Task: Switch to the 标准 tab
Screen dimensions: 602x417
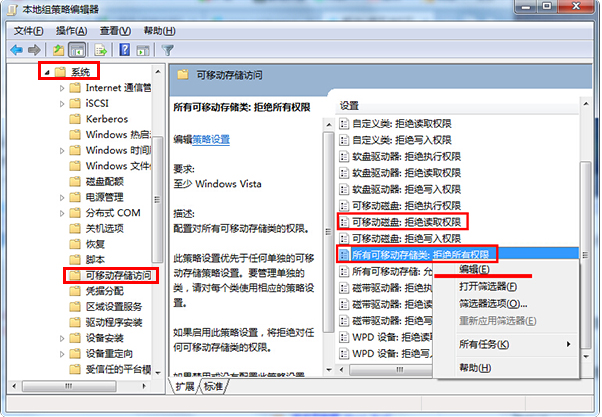Action: click(213, 386)
